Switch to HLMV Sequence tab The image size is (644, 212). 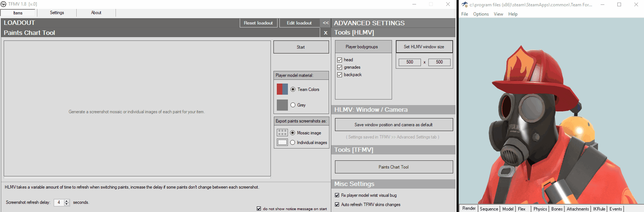pos(489,209)
